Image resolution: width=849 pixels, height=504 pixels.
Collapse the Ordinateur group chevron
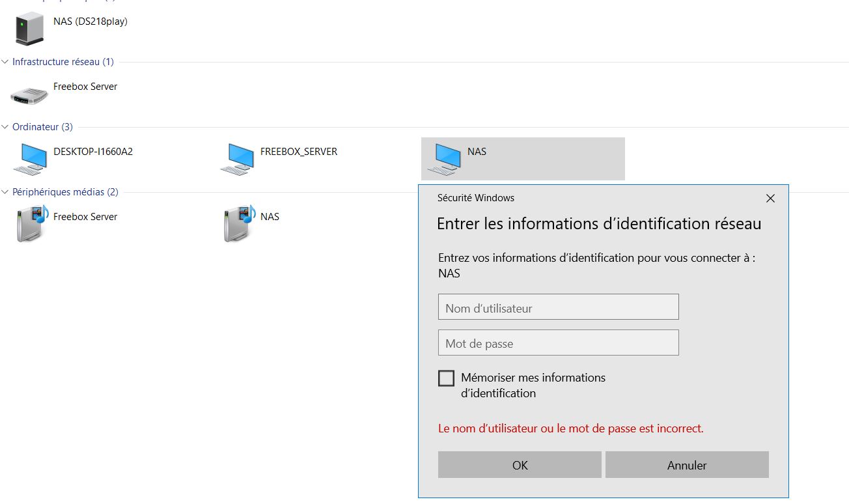pyautogui.click(x=6, y=127)
